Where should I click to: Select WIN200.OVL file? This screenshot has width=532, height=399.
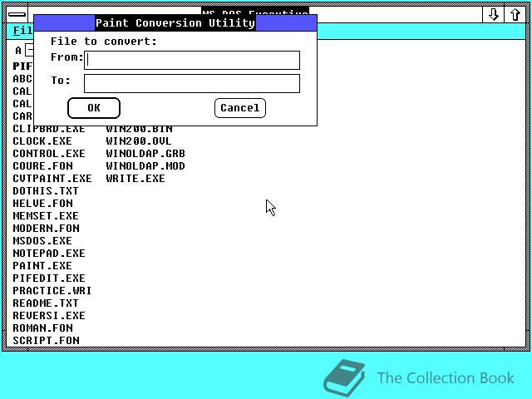click(139, 141)
